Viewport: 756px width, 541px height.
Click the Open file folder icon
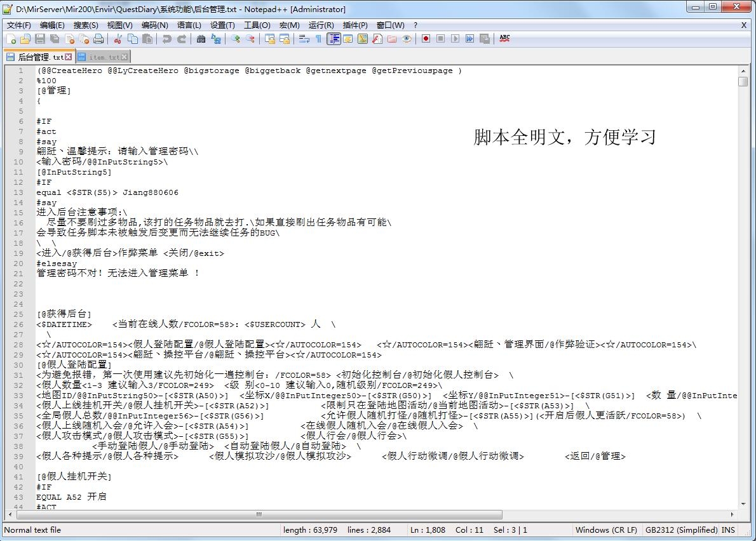click(25, 39)
